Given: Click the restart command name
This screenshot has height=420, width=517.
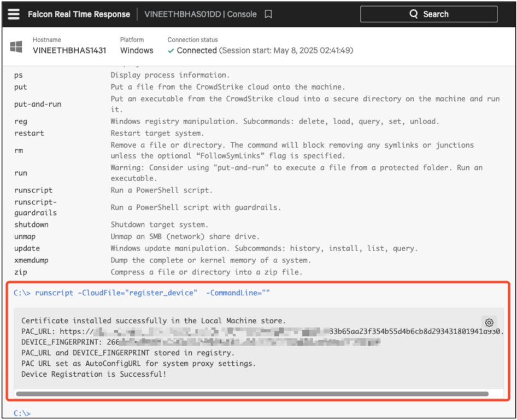Looking at the screenshot, I should tap(29, 133).
